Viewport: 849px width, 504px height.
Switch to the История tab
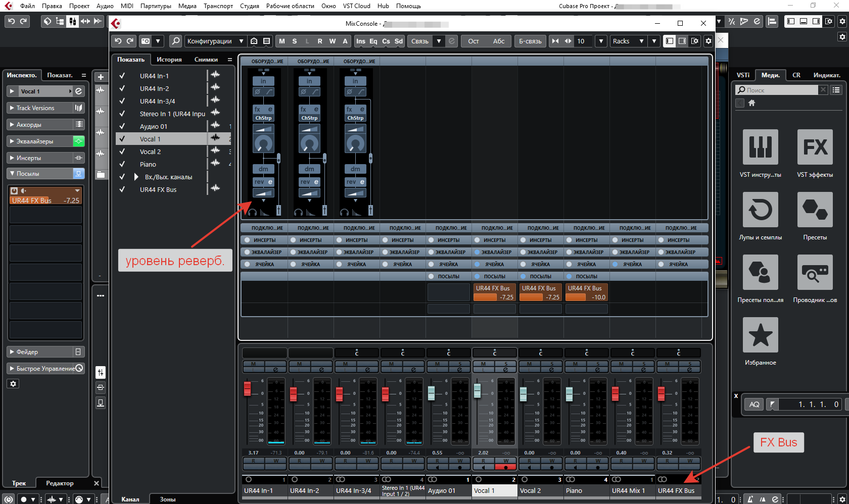pyautogui.click(x=169, y=60)
